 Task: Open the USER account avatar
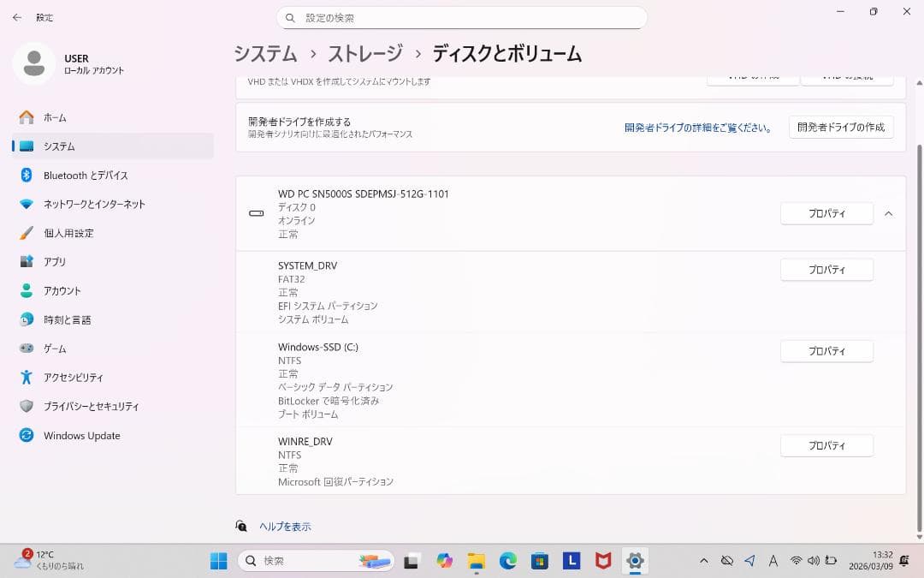[33, 63]
